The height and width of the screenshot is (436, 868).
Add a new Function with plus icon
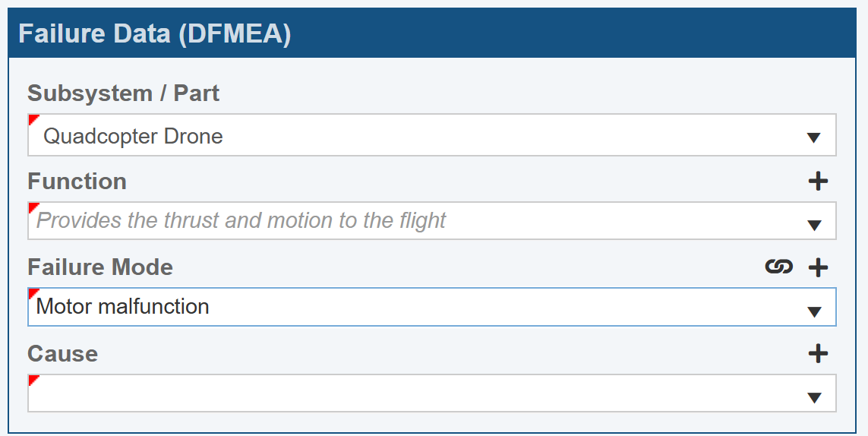click(x=818, y=182)
